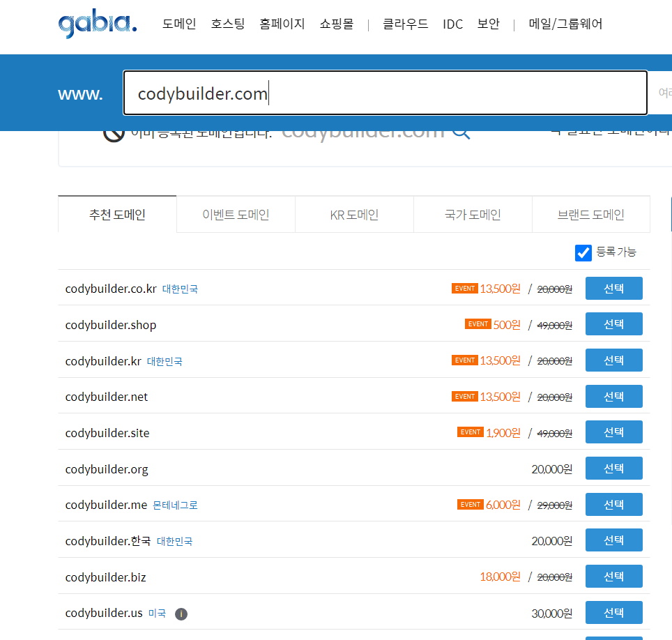
Task: Click the gabia logo
Action: pyautogui.click(x=98, y=24)
